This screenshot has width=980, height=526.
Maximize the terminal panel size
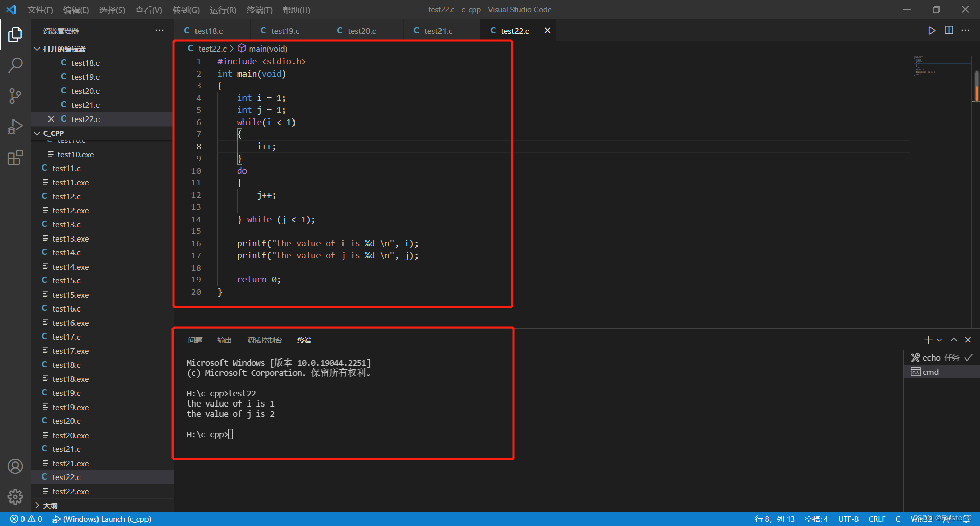(x=953, y=340)
